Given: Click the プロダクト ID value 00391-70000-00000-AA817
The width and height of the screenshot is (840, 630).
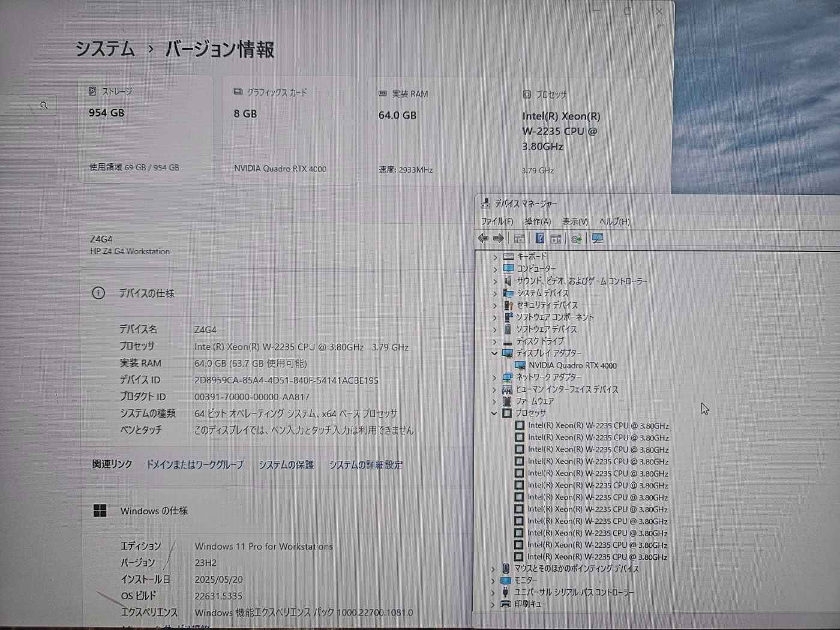Looking at the screenshot, I should pos(252,397).
